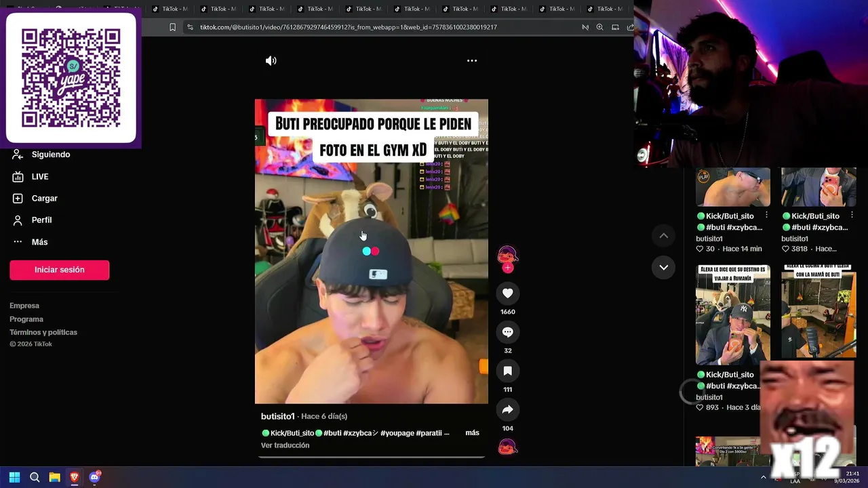Open the three-dot options above the video
Screen dimensions: 868x488
point(472,61)
